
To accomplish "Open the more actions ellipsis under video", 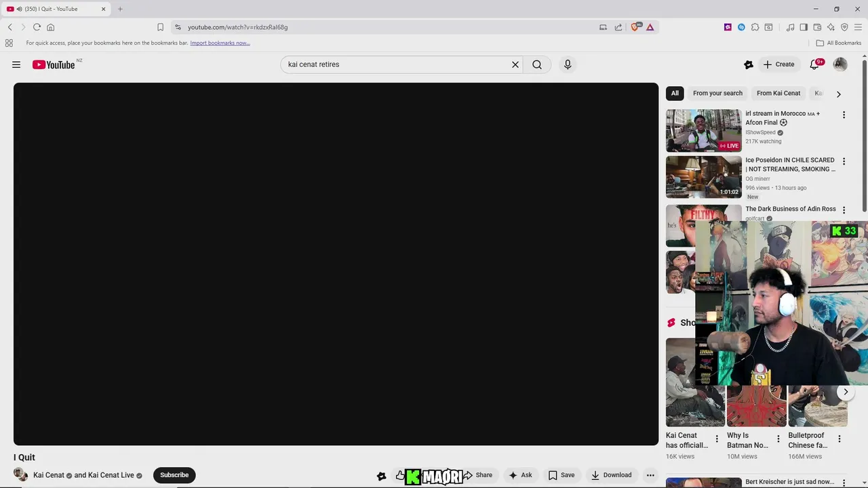I will [650, 475].
